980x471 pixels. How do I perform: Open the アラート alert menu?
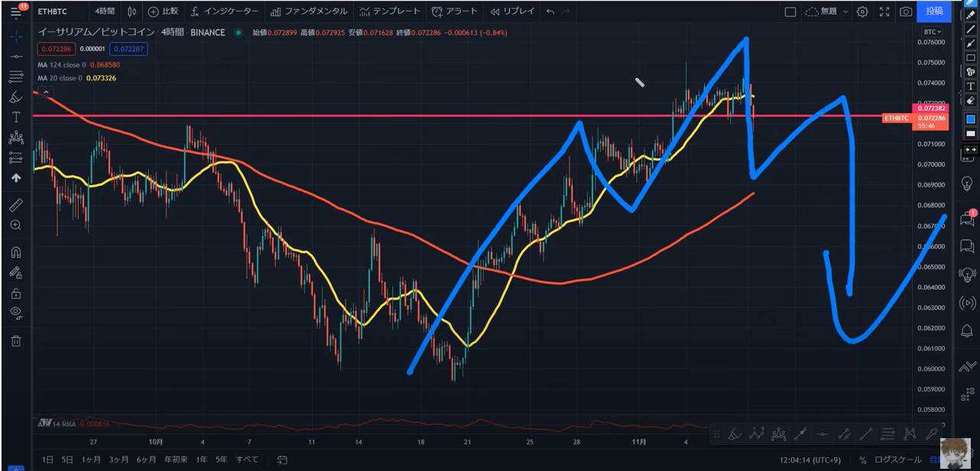tap(454, 11)
